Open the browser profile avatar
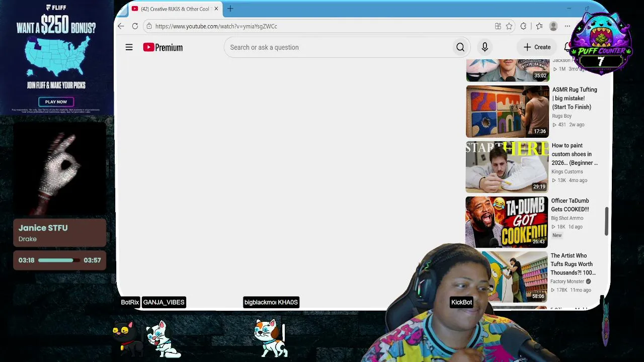The width and height of the screenshot is (644, 362). pyautogui.click(x=553, y=26)
